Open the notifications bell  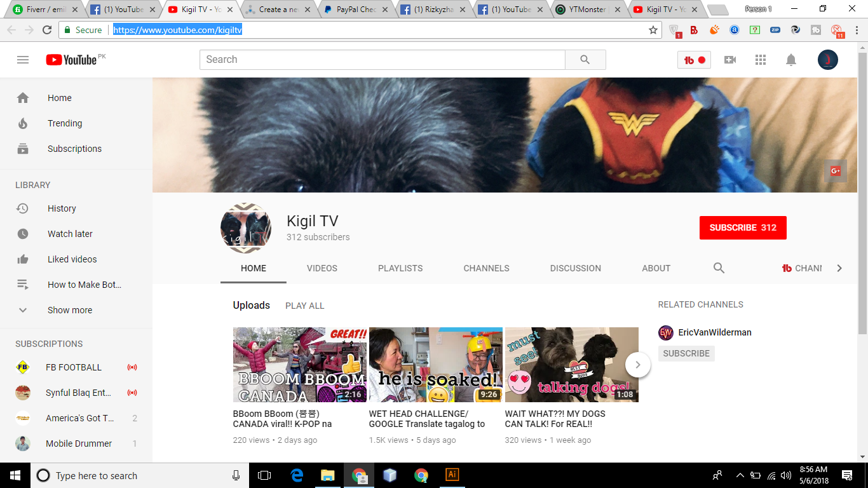click(791, 60)
